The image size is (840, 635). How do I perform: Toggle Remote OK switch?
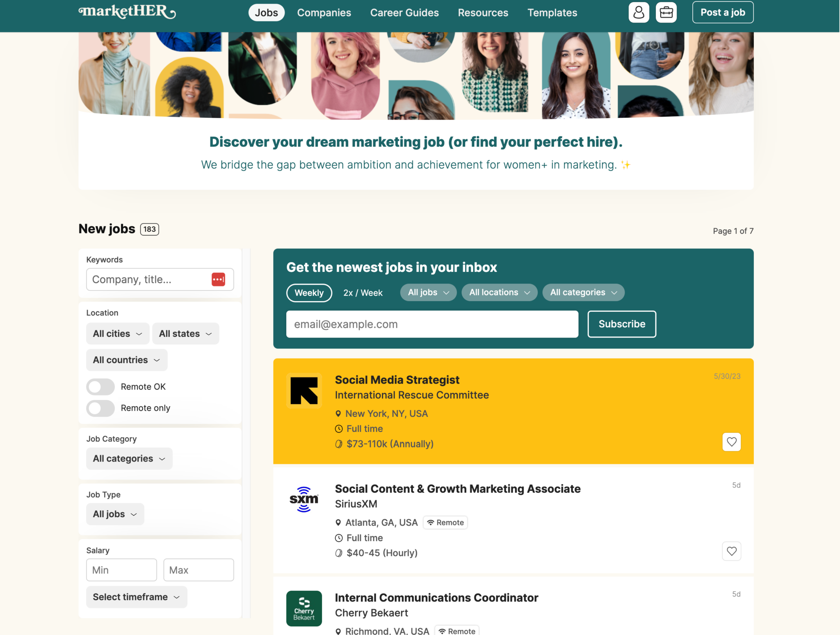100,386
